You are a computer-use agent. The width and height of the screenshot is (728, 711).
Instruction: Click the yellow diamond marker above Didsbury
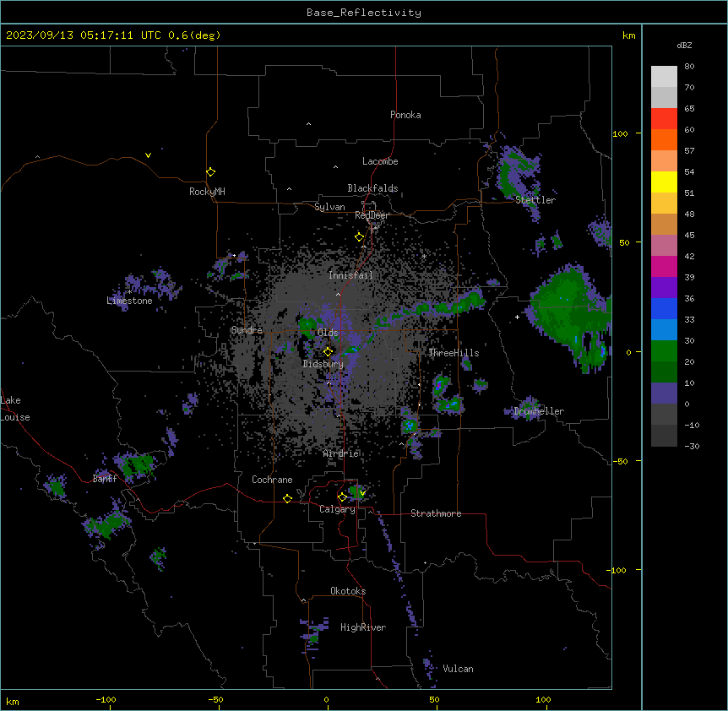(328, 352)
